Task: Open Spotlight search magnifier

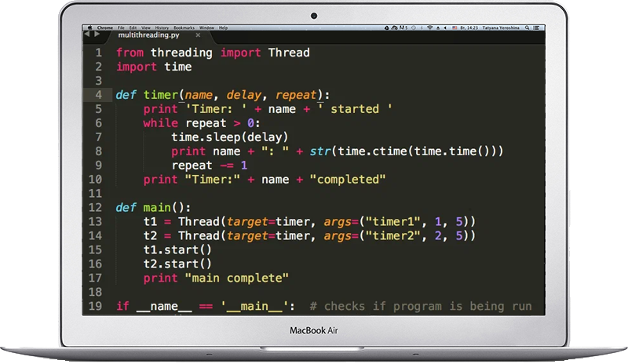Action: coord(527,27)
